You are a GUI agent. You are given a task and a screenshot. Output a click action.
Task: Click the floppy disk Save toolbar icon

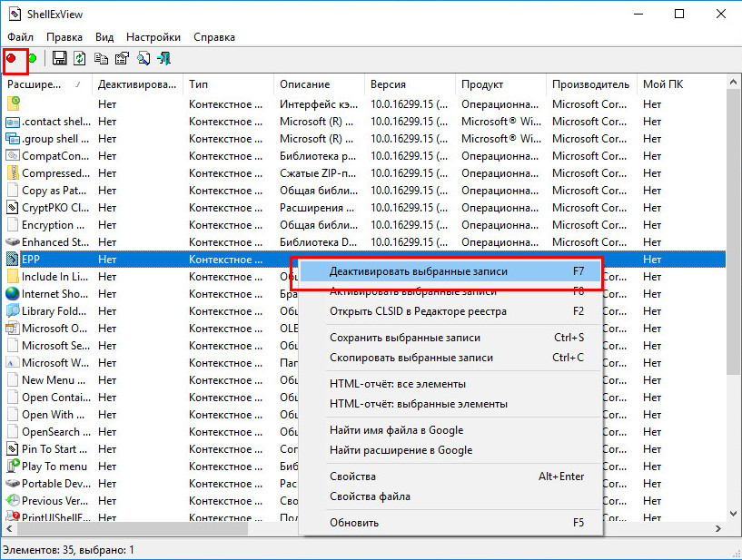tap(59, 58)
